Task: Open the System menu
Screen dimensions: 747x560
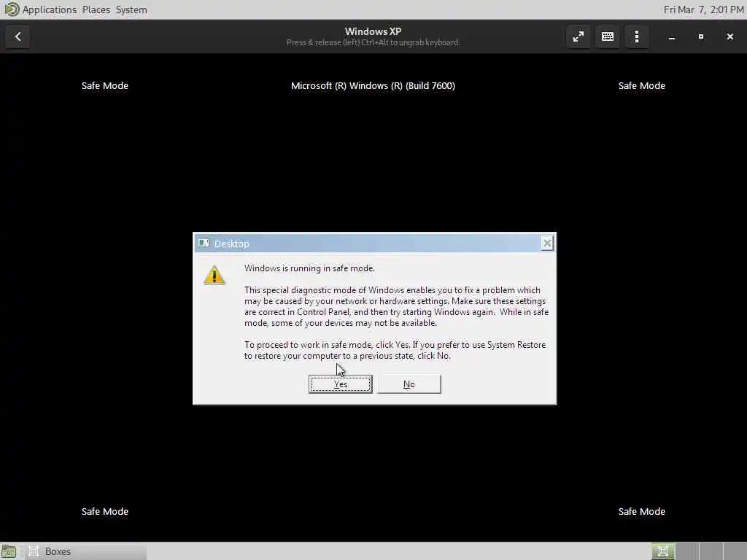Action: tap(131, 9)
